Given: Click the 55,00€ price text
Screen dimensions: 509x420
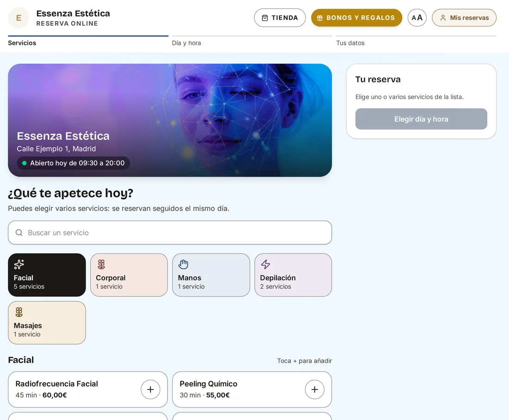Looking at the screenshot, I should 218,395.
